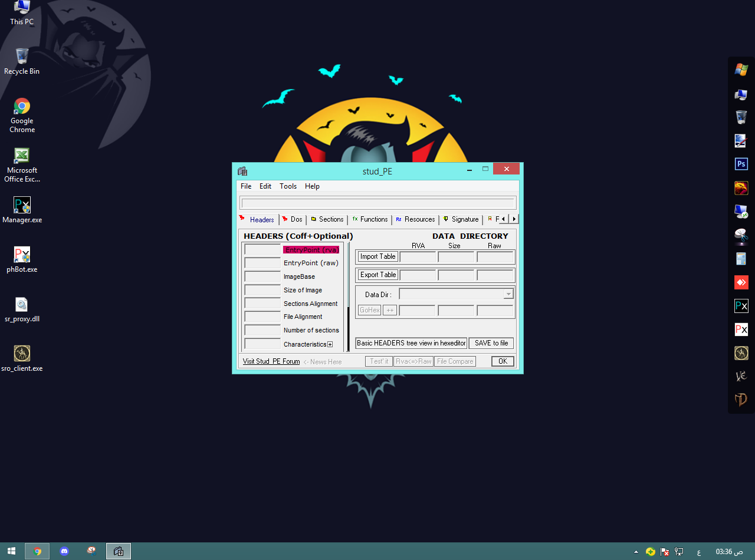
Task: Click the recycle bin icon in side dock
Action: coord(741,117)
